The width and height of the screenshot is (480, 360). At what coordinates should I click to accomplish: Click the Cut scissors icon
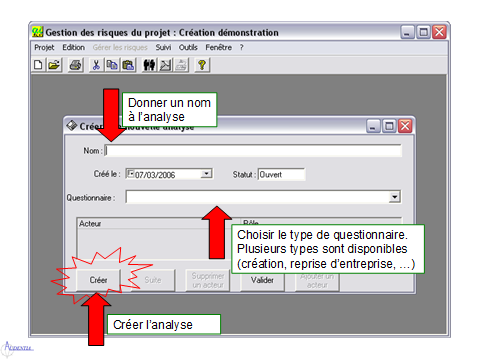pos(96,65)
